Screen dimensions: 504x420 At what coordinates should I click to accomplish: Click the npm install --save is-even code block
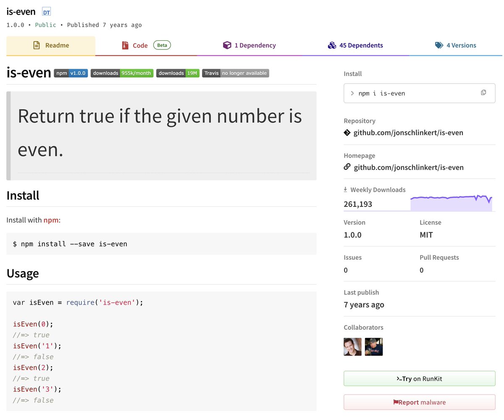(161, 244)
